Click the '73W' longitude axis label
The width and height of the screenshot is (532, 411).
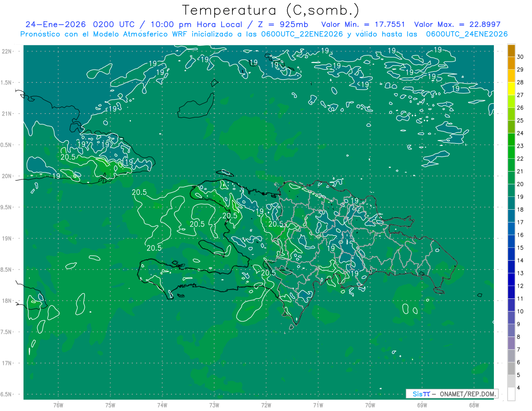pos(214,405)
